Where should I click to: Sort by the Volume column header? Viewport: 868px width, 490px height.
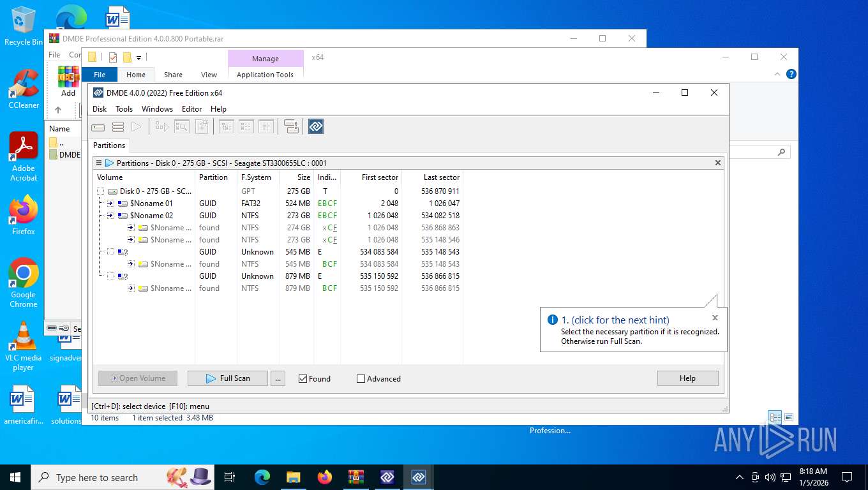pos(144,177)
